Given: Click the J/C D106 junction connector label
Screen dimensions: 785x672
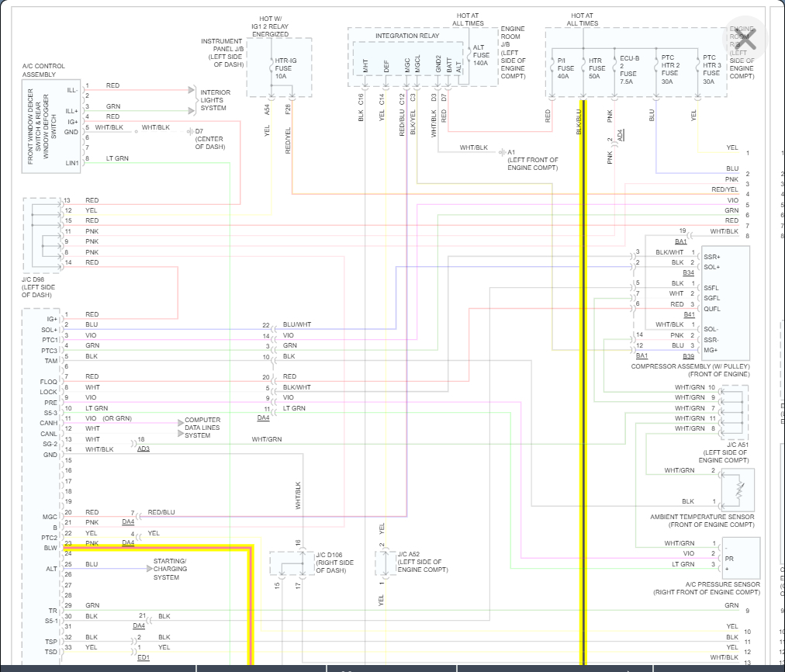Looking at the screenshot, I should pos(334,563).
